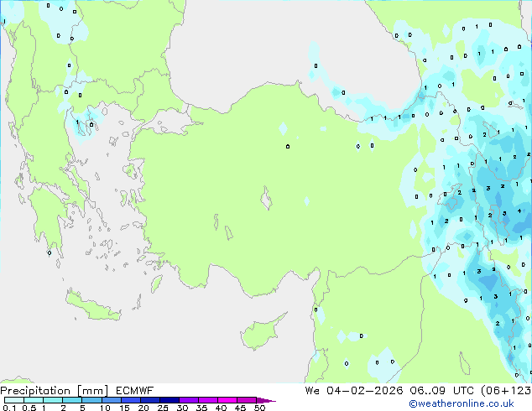Click the 0.5–1 mm legend swatch
Image resolution: width=532 pixels, height=411 pixels.
pos(34,400)
